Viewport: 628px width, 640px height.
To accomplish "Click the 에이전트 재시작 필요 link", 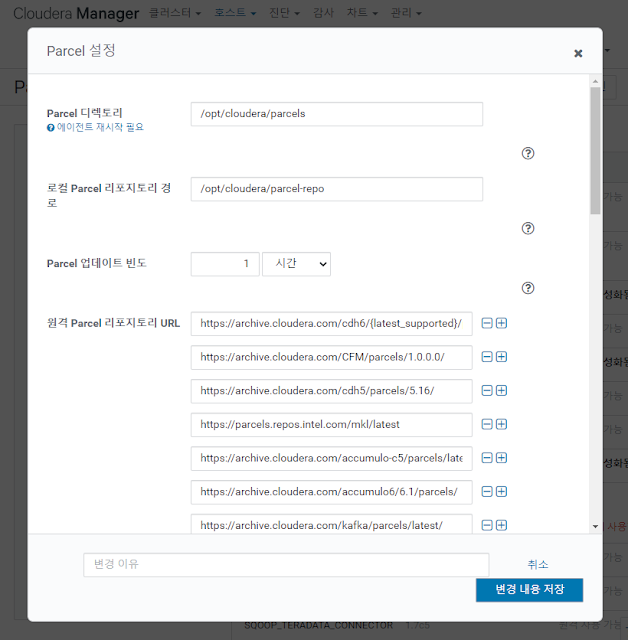I will coord(100,127).
